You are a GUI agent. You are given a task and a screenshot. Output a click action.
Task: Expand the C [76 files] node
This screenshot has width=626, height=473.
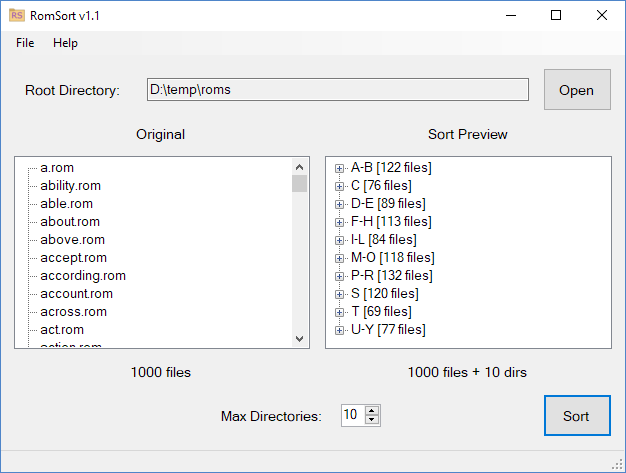339,186
